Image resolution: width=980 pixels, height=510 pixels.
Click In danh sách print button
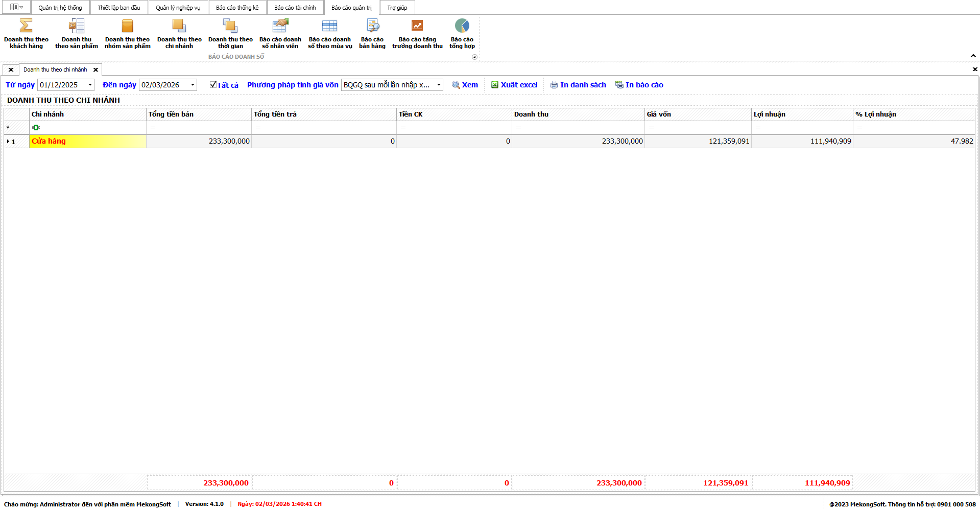click(x=578, y=85)
